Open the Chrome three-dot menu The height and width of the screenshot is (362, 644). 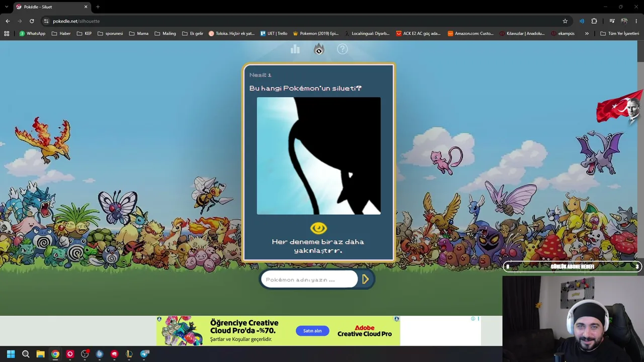[636, 21]
